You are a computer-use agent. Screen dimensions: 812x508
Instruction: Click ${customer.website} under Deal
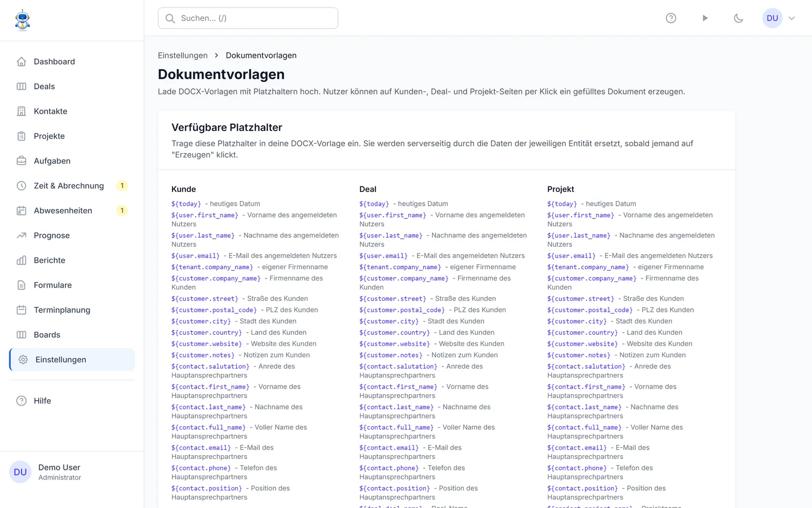tap(395, 344)
